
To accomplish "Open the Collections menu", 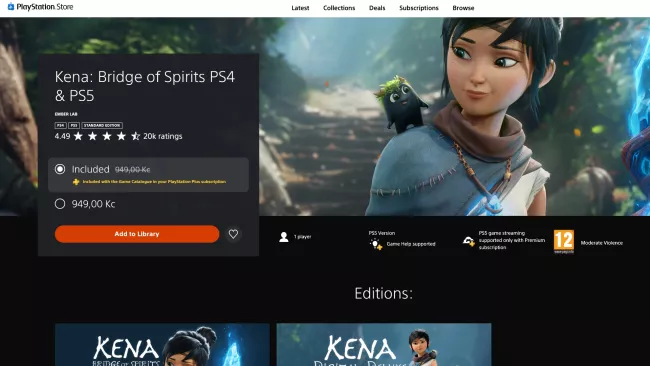I will pyautogui.click(x=339, y=8).
